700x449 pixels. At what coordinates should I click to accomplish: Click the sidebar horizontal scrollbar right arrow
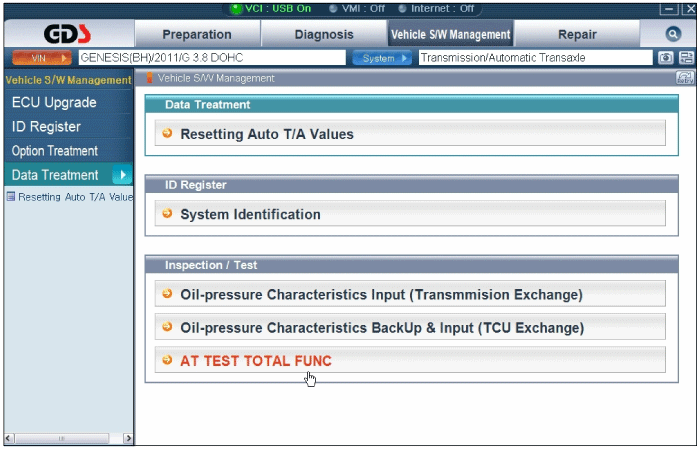click(x=128, y=438)
